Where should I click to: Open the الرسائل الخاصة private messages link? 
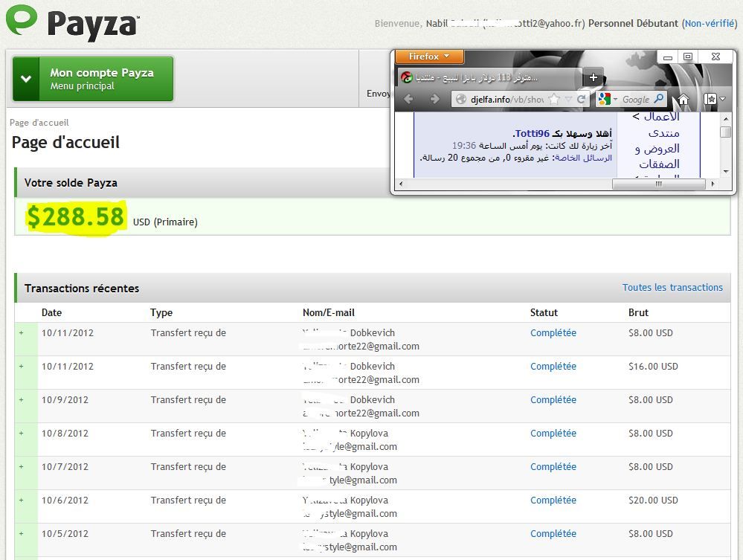583,158
